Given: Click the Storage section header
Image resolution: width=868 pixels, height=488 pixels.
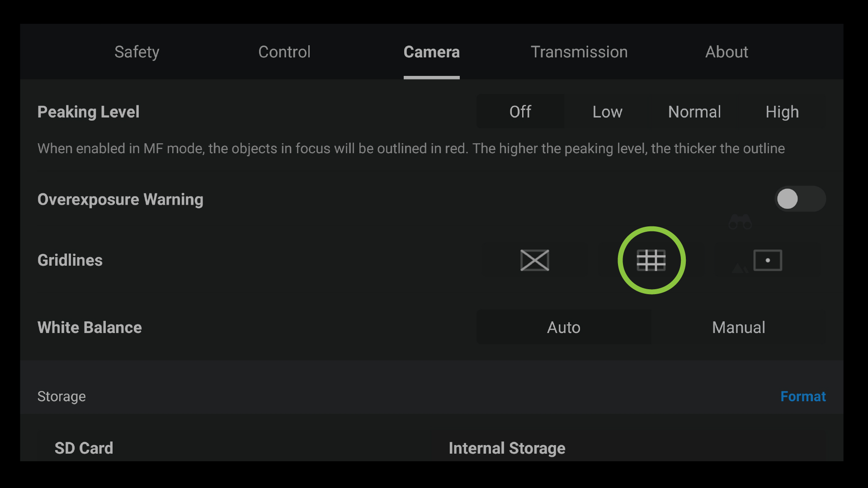Looking at the screenshot, I should (61, 396).
